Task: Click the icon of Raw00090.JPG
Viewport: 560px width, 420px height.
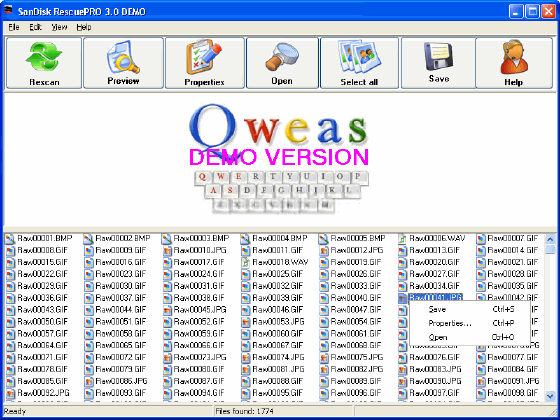Action: pos(402,381)
